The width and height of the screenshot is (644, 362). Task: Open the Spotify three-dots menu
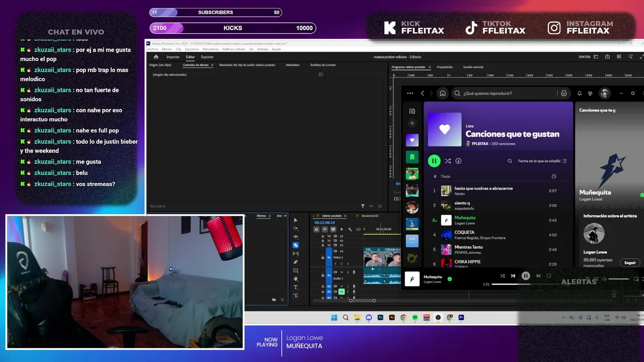(x=410, y=93)
